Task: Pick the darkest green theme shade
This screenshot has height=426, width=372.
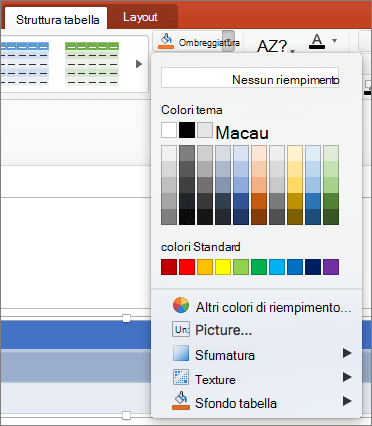Action: tap(331, 217)
